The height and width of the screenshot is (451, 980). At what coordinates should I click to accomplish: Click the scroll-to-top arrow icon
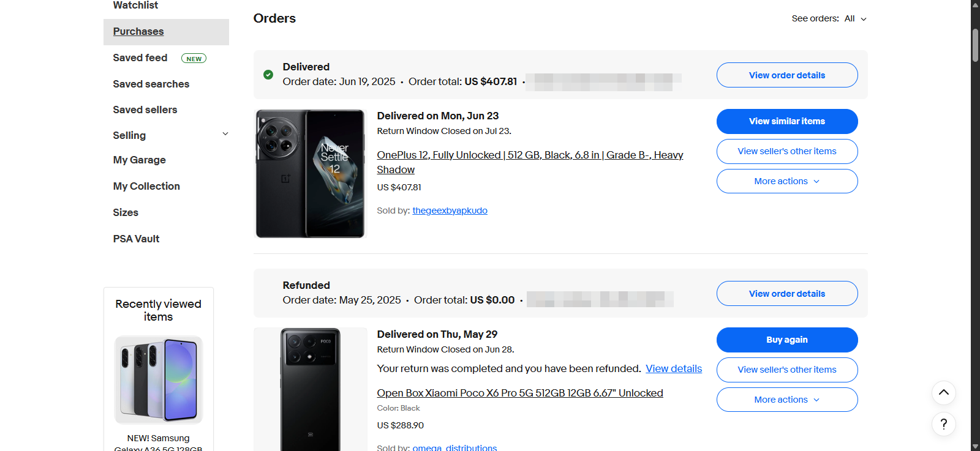pyautogui.click(x=943, y=393)
